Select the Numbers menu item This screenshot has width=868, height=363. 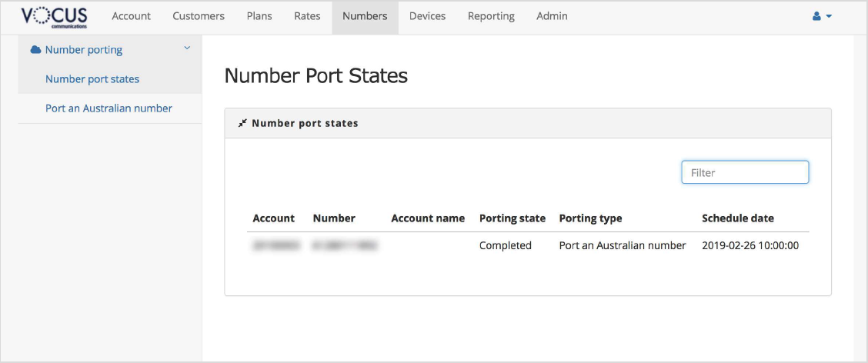click(x=365, y=16)
